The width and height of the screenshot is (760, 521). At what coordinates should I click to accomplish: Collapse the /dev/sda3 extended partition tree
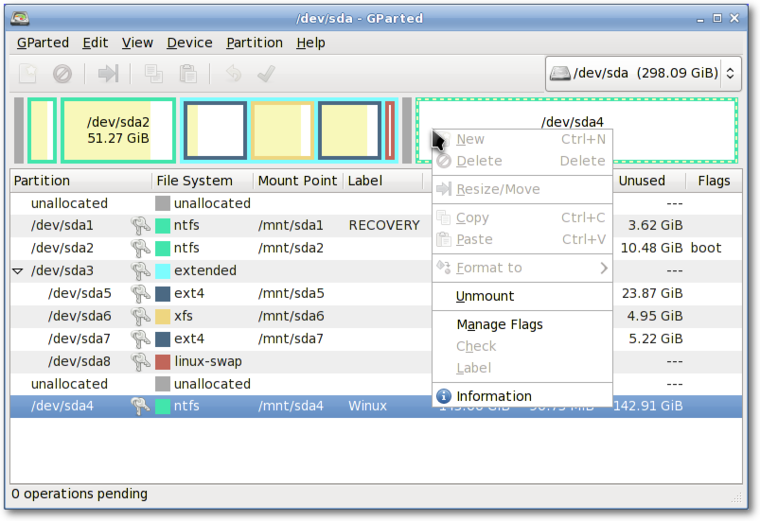(18, 271)
